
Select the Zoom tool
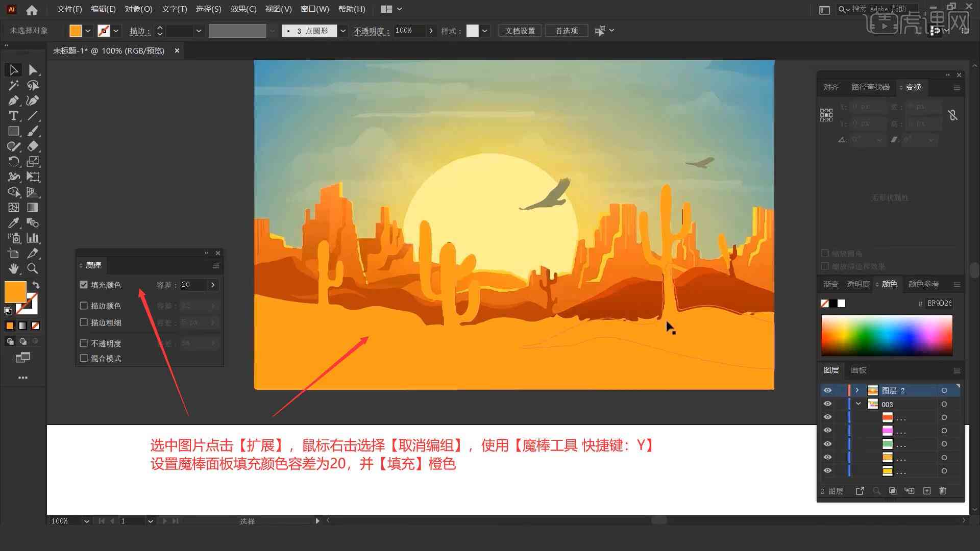[32, 269]
